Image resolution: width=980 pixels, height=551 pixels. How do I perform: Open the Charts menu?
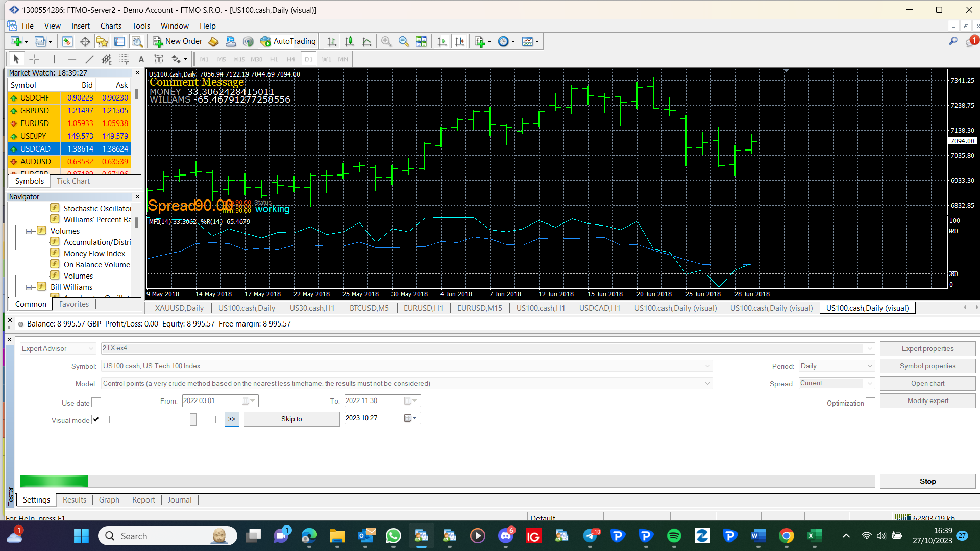(111, 26)
